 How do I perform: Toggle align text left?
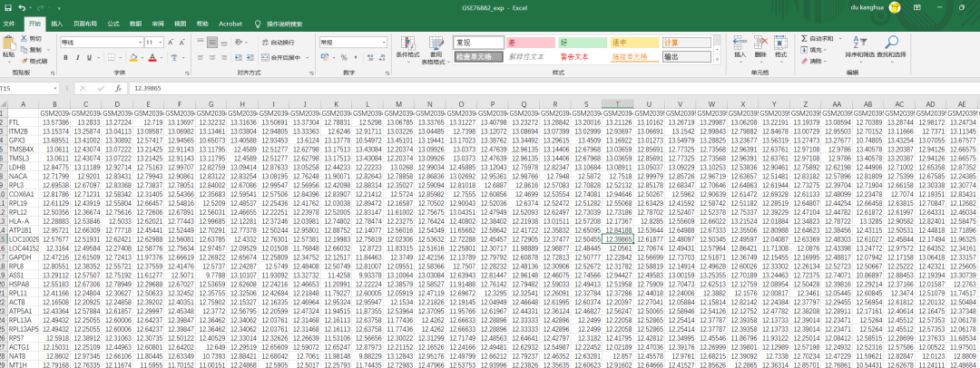tap(200, 57)
